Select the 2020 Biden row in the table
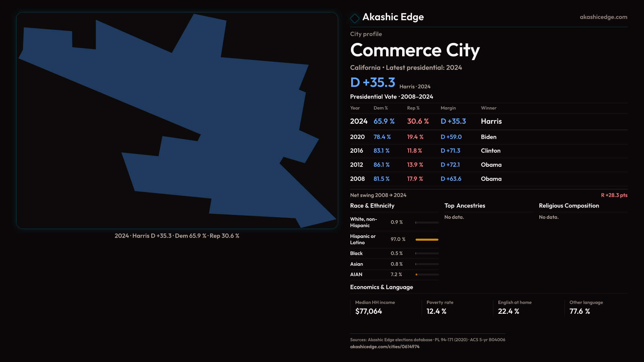 tap(488, 137)
